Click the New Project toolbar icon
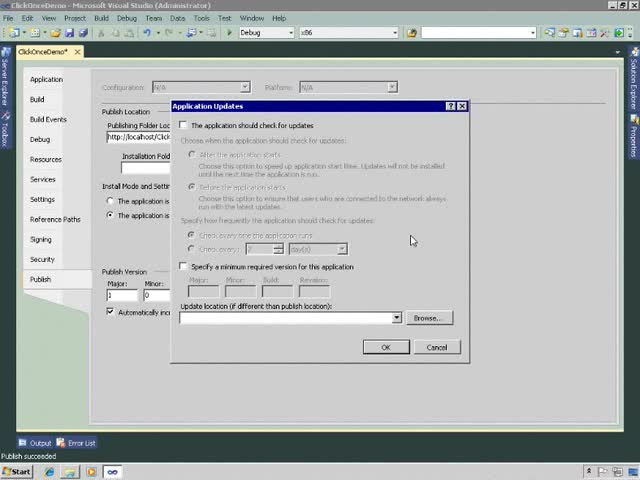The height and width of the screenshot is (480, 640). 14,33
